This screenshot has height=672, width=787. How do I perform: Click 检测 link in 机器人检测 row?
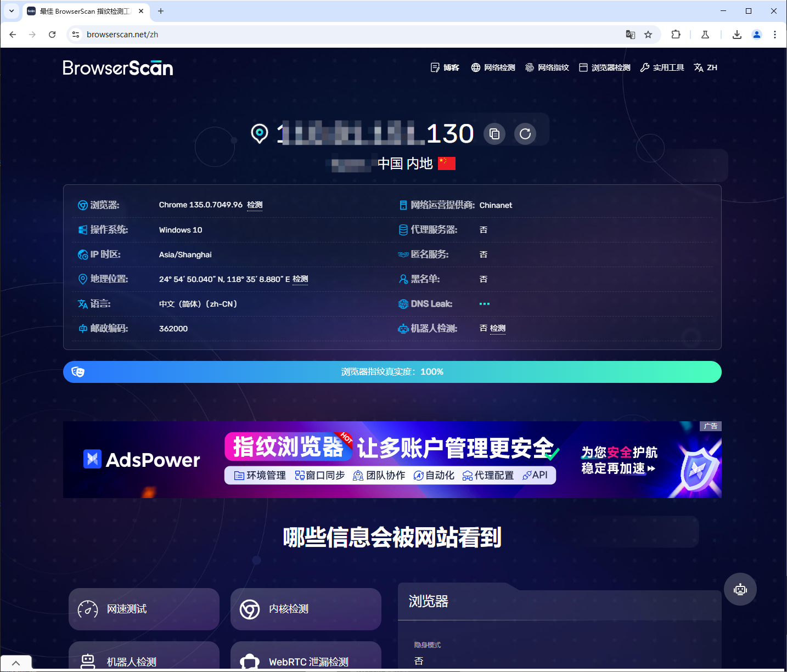coord(498,328)
